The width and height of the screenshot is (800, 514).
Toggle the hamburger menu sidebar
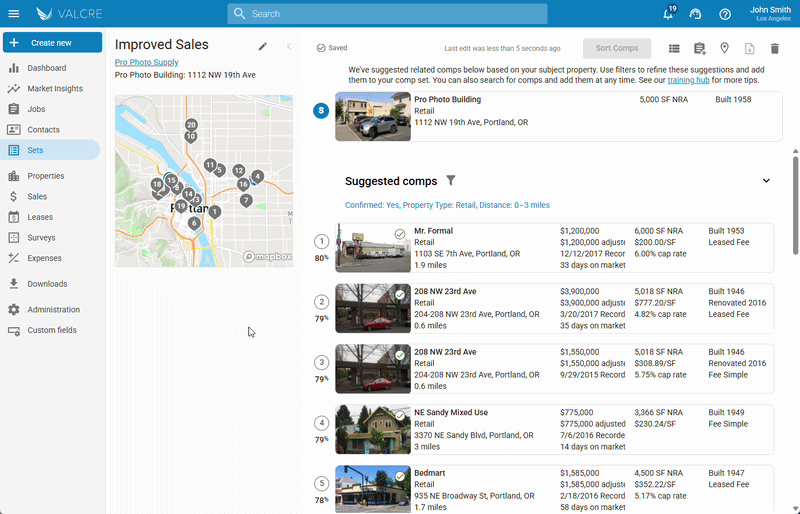(x=14, y=14)
